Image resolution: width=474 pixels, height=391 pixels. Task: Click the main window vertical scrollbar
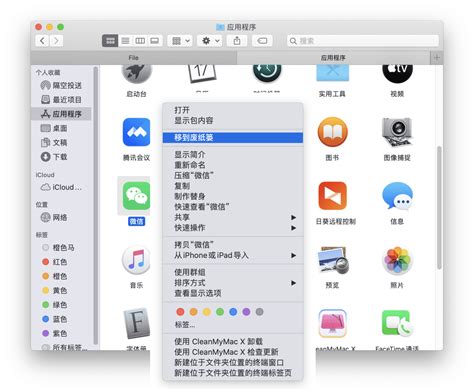440,207
